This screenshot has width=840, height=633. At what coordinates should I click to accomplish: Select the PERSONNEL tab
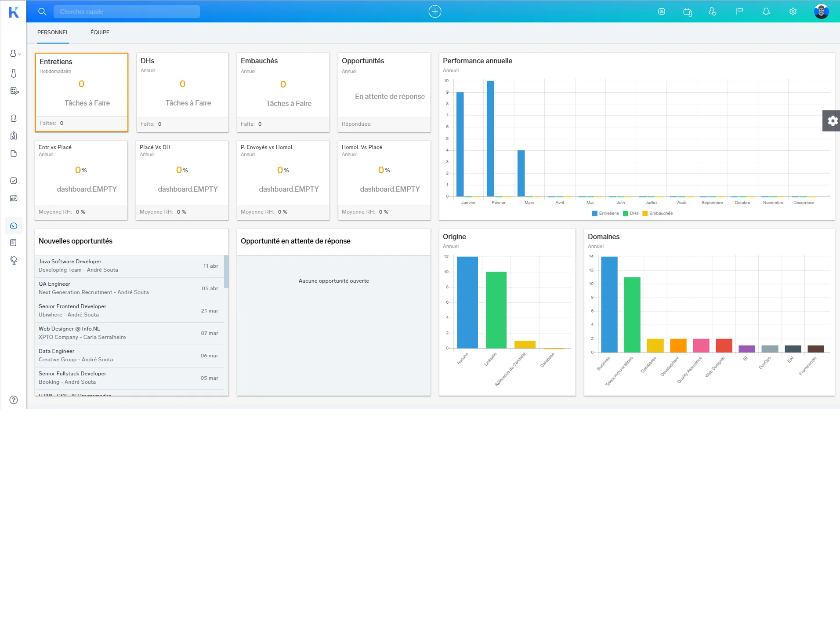coord(53,33)
